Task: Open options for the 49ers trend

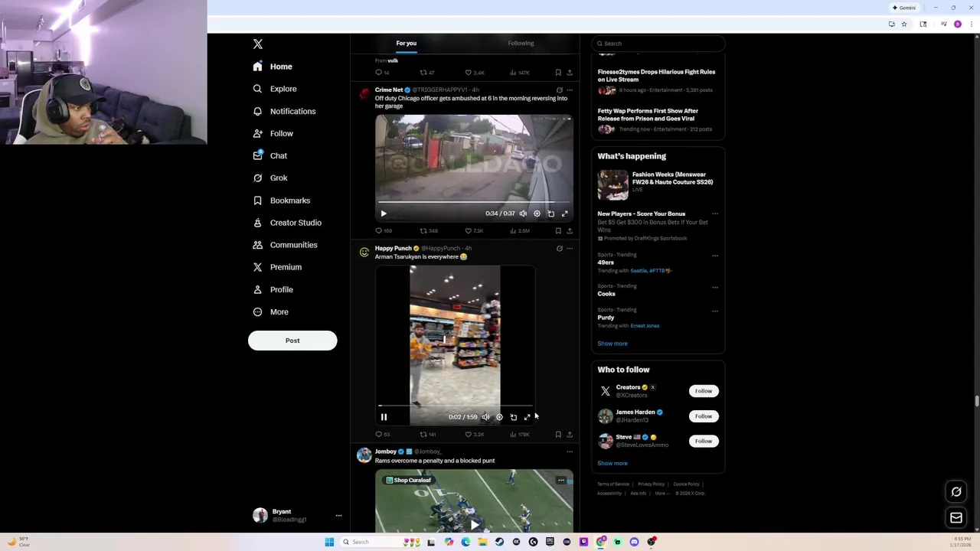Action: pyautogui.click(x=715, y=256)
